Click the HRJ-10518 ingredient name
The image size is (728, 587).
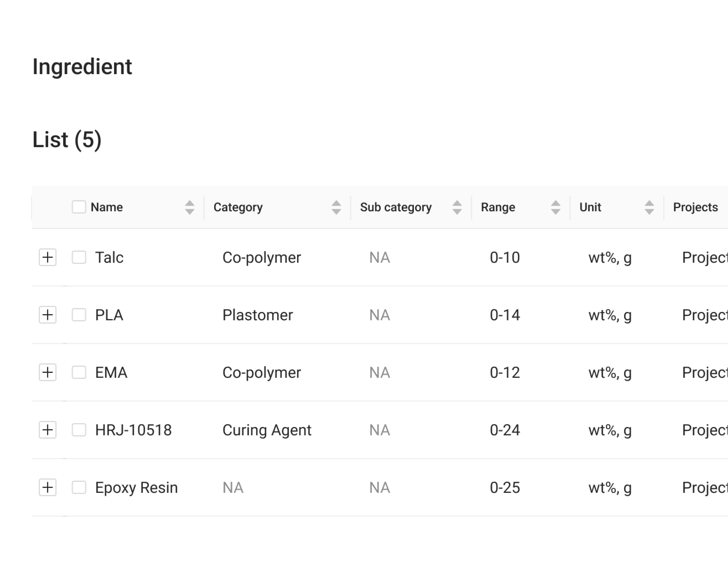(x=133, y=430)
